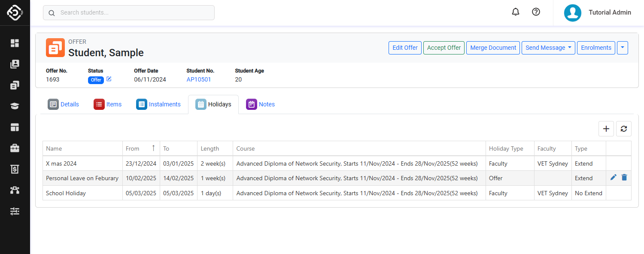
Task: Click the edit status icon beside Offer badge
Action: tap(109, 79)
